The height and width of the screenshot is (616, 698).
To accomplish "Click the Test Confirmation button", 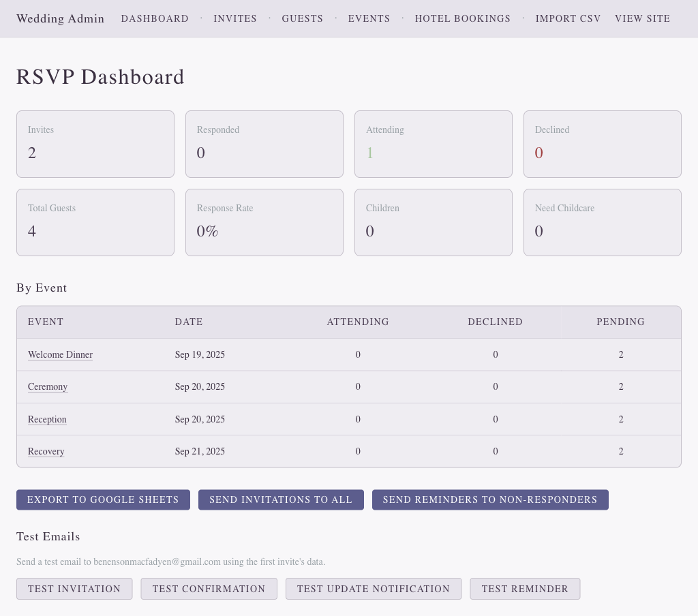I will (209, 589).
